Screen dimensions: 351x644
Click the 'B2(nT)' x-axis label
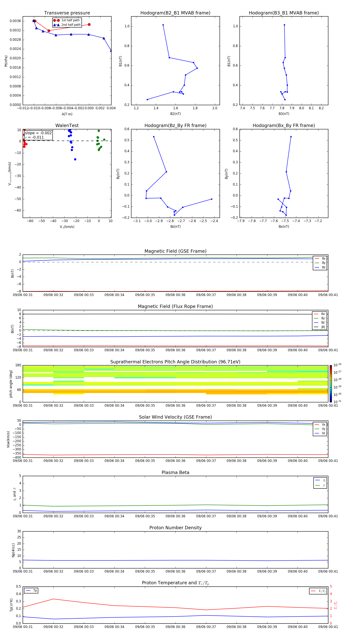pos(175,114)
